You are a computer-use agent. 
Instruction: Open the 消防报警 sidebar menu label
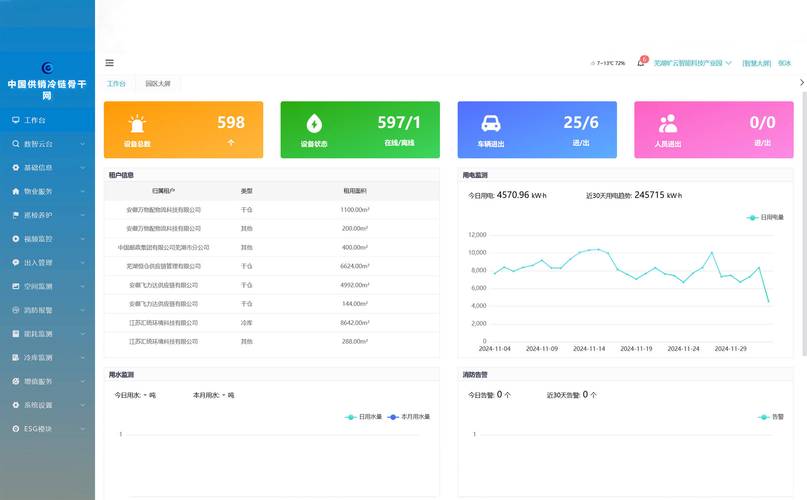(x=38, y=310)
